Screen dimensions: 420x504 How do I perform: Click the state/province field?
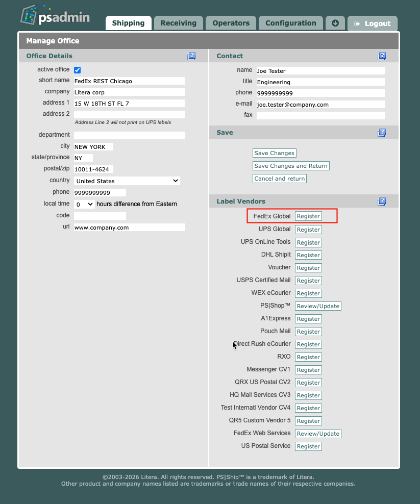click(x=83, y=158)
